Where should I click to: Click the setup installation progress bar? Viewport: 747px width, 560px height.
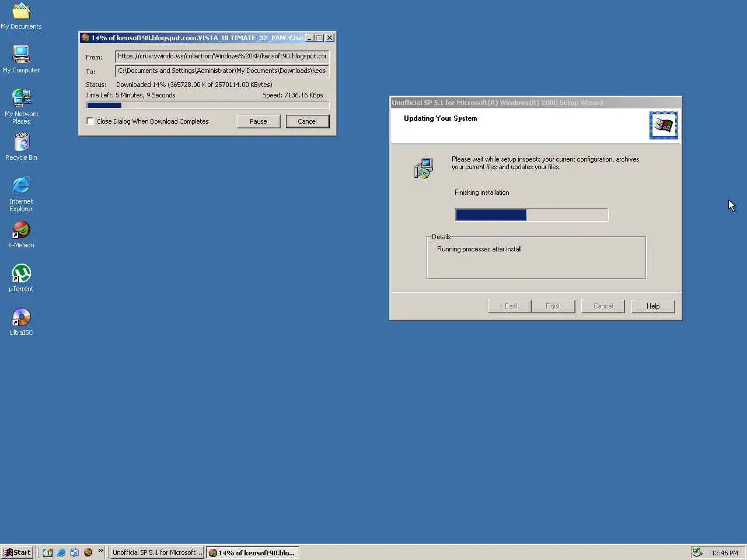[x=532, y=215]
